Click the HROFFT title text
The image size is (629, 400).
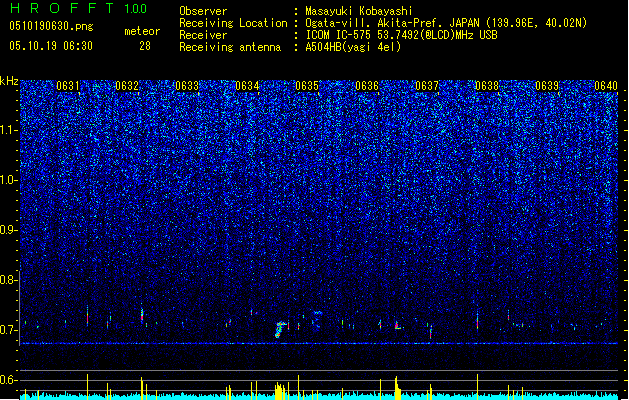coord(62,8)
